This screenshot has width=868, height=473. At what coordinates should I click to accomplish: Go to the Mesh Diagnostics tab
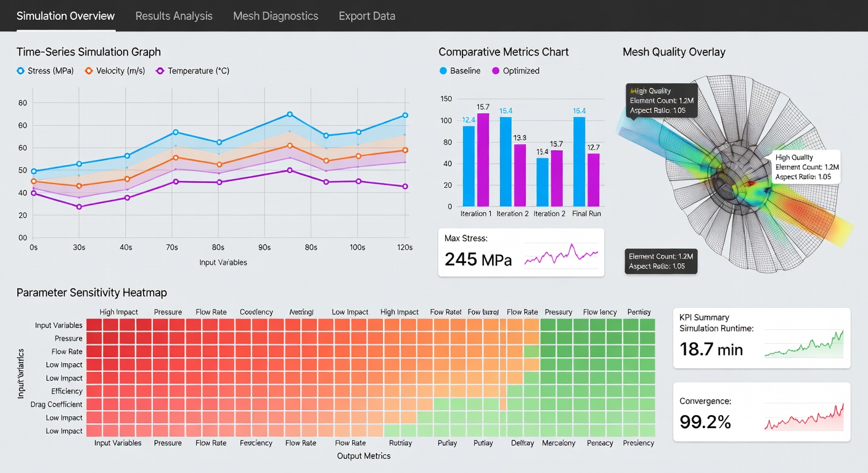click(x=276, y=16)
